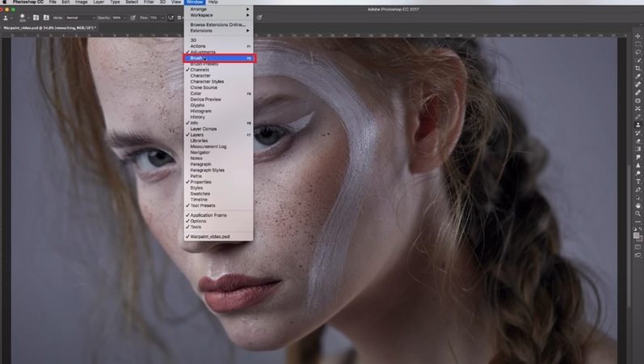Choose Brush in Window menu
This screenshot has width=644, height=364.
[x=219, y=58]
